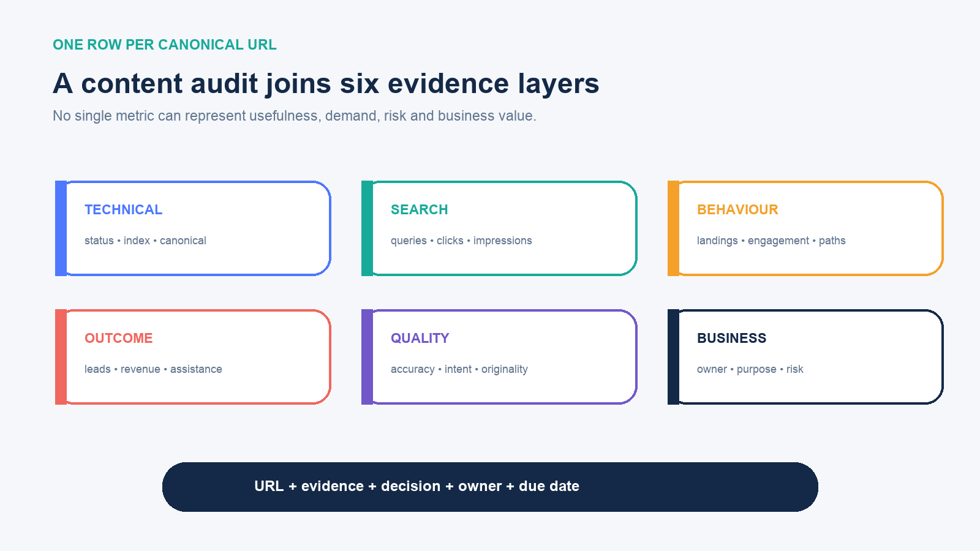
Task: Click 'queries • clicks • impressions' text
Action: coord(461,241)
